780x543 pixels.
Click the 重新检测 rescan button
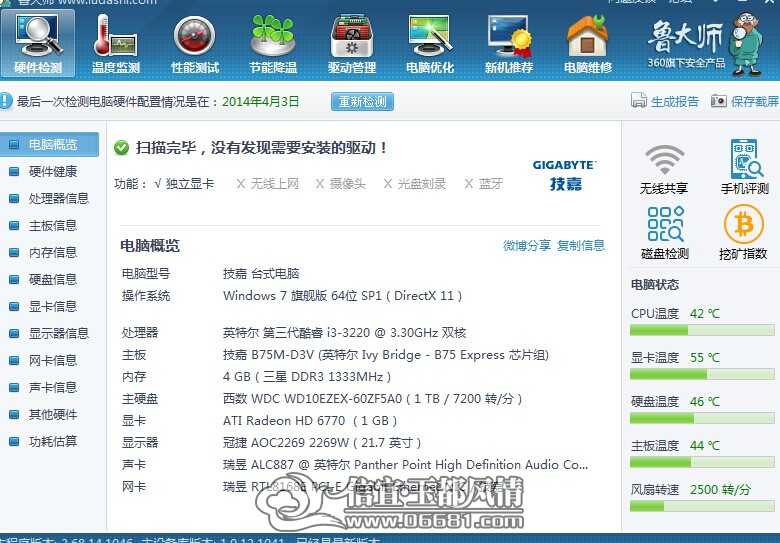point(362,101)
